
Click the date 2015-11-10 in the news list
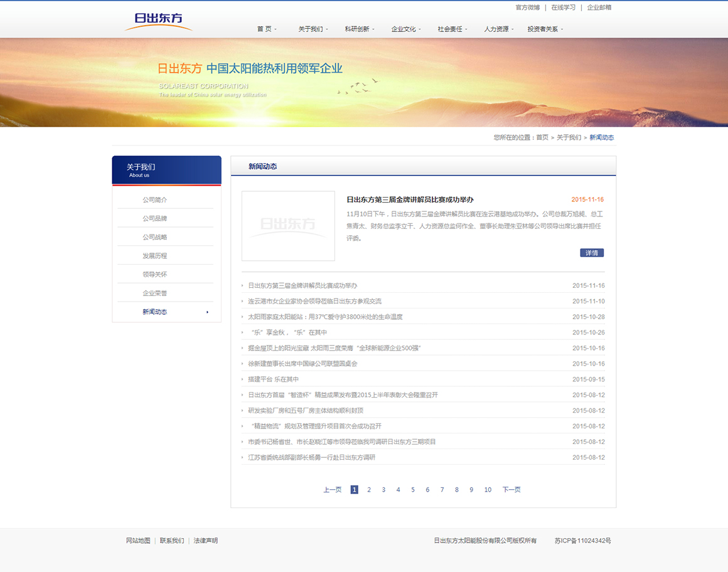point(588,301)
